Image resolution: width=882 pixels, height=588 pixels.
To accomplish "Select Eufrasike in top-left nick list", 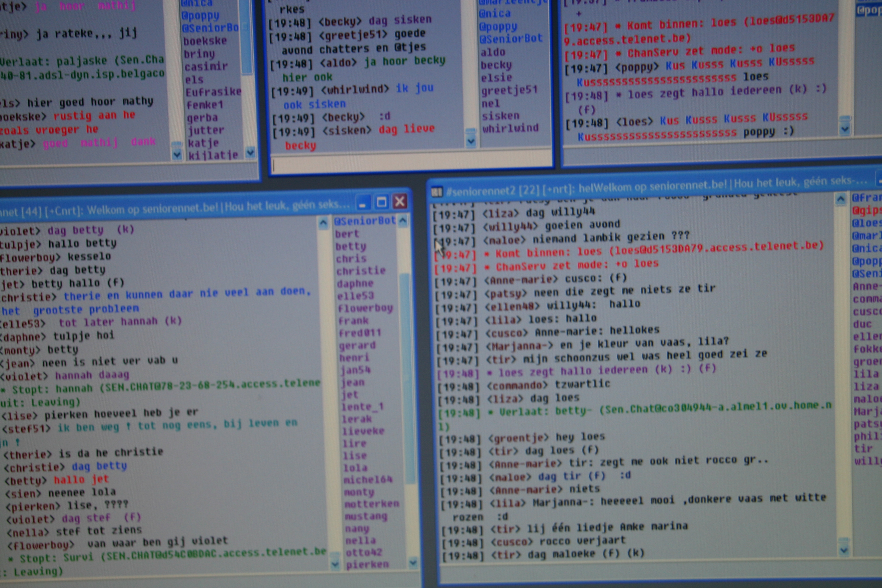I will [x=213, y=92].
